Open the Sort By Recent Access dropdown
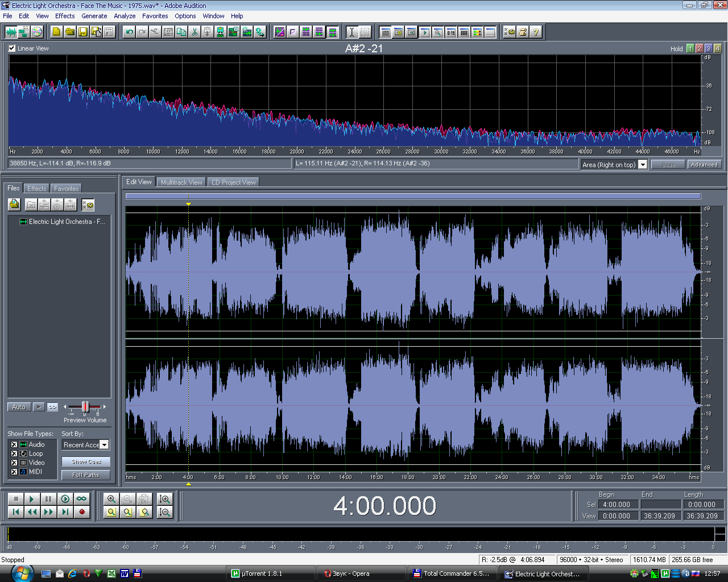 point(104,445)
